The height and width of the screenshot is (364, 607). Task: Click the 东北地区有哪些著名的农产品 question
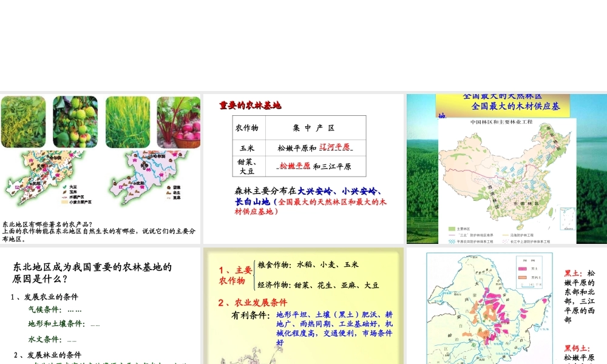(47, 224)
